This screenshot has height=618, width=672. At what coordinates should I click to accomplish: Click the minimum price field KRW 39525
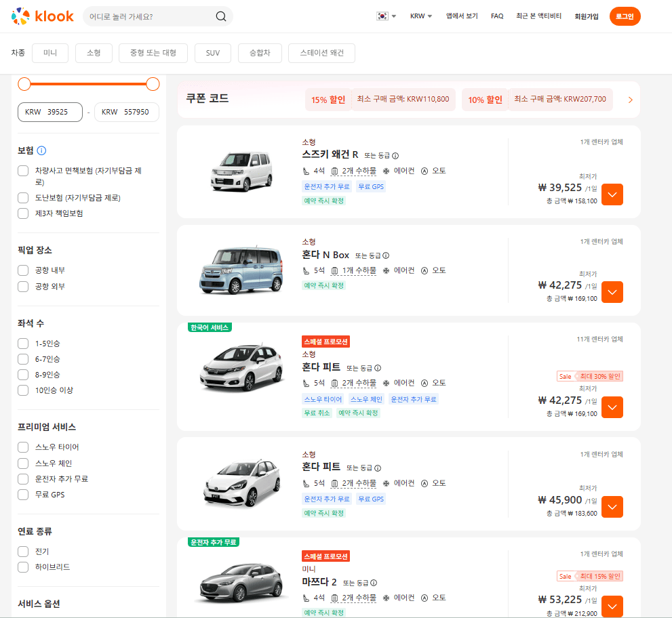pos(50,112)
